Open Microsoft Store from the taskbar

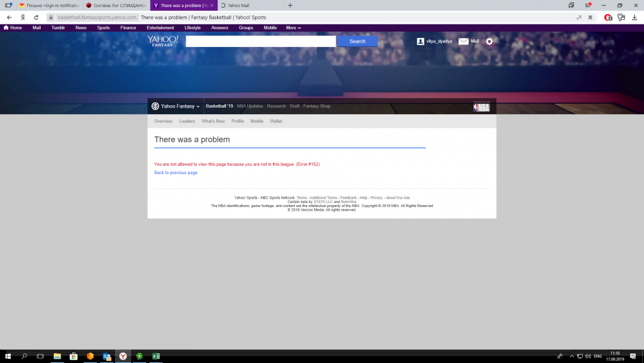click(73, 356)
